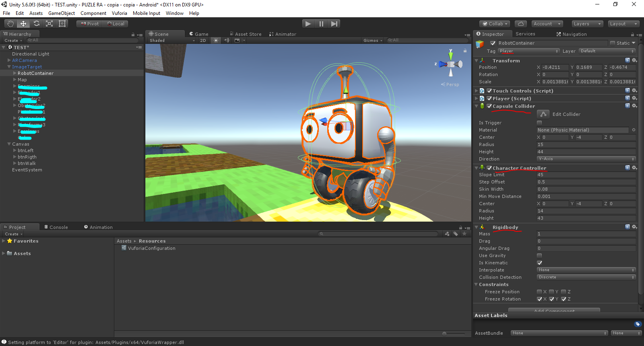The image size is (644, 346).
Task: Select the Scale tool
Action: 49,24
